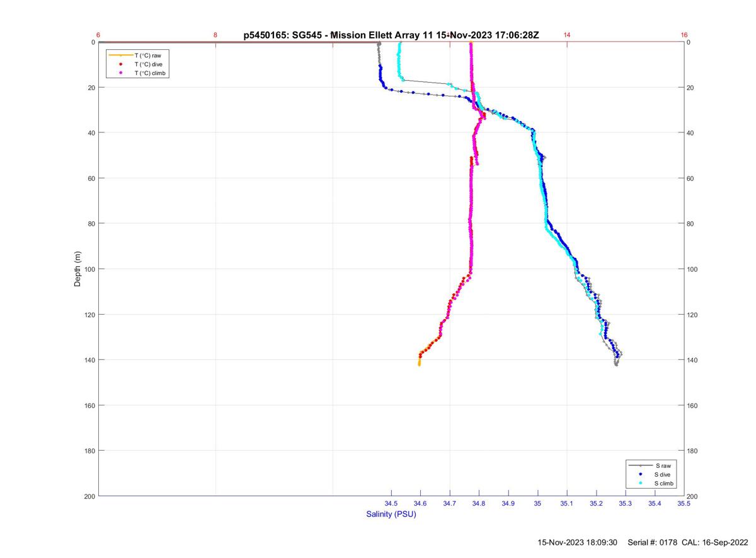Select the 'T (°C) climb' legend label

(150, 73)
